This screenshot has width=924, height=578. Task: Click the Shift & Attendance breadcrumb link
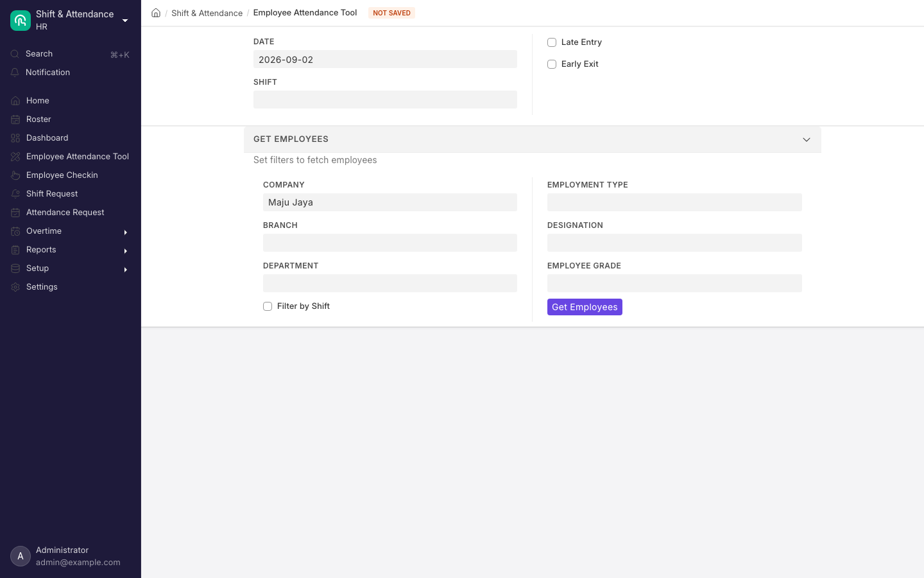click(207, 13)
